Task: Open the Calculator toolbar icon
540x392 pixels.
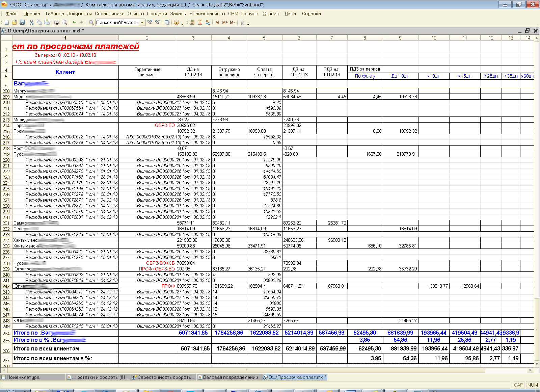Action: (x=192, y=22)
